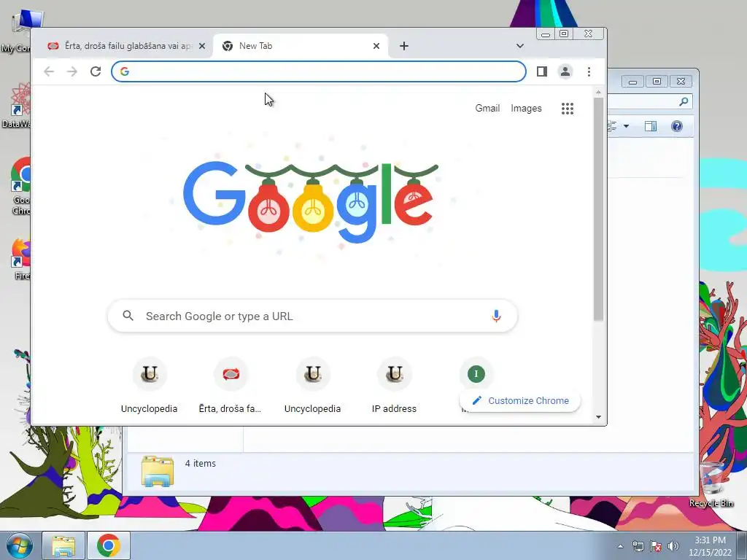
Task: Open the Google apps grid
Action: (x=567, y=109)
